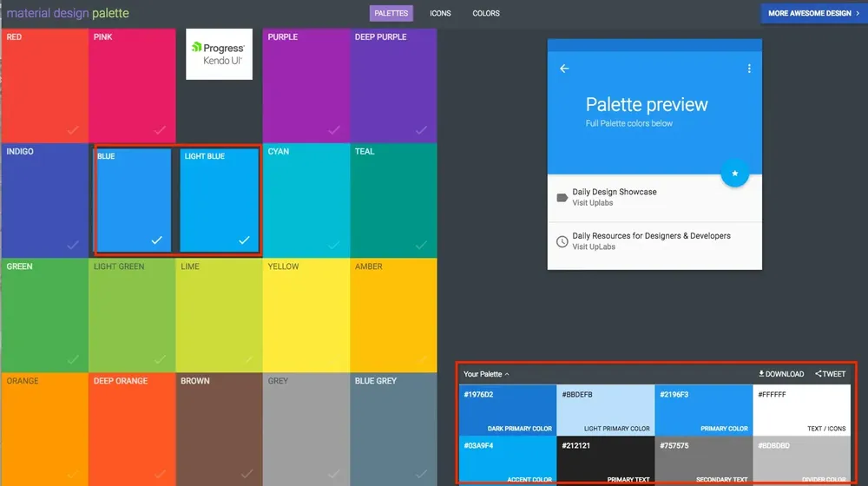868x486 pixels.
Task: Select the Brown color tile
Action: [220, 429]
